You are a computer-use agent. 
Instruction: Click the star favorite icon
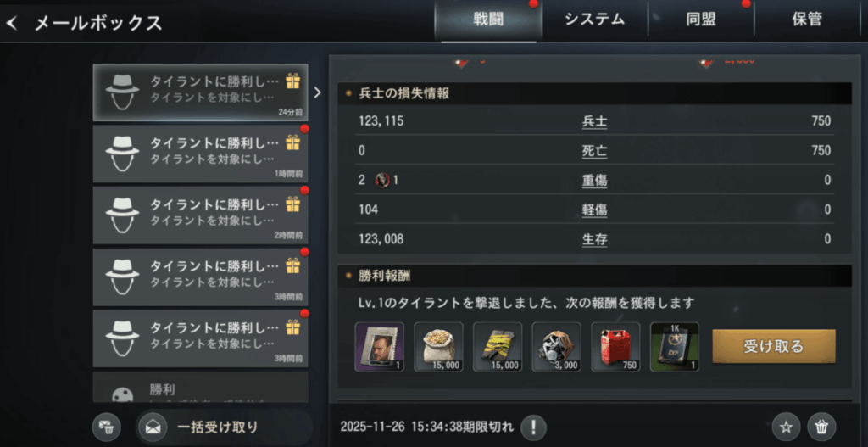coord(786,427)
